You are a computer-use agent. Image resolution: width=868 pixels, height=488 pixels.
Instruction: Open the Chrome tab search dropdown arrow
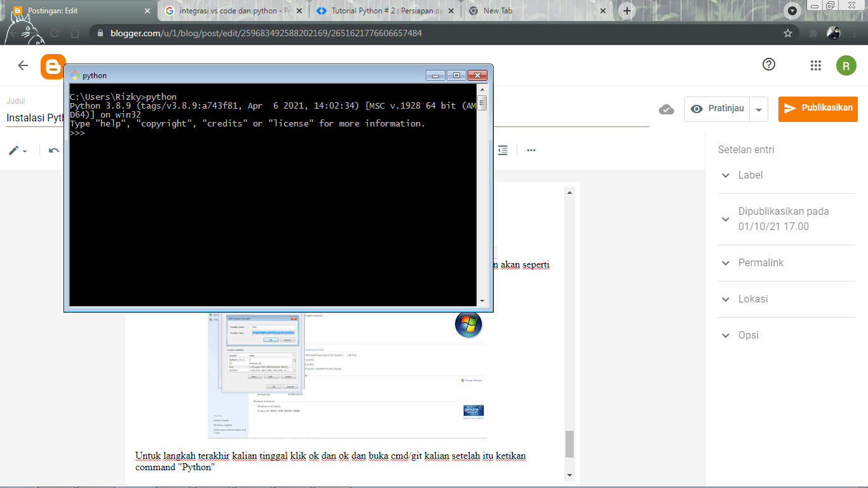pos(792,11)
